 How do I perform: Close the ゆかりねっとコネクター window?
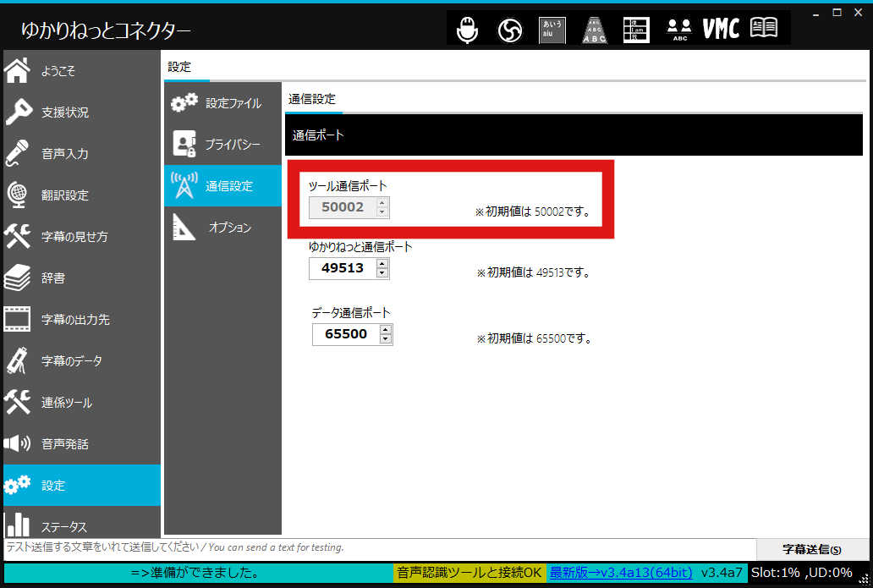pos(858,12)
